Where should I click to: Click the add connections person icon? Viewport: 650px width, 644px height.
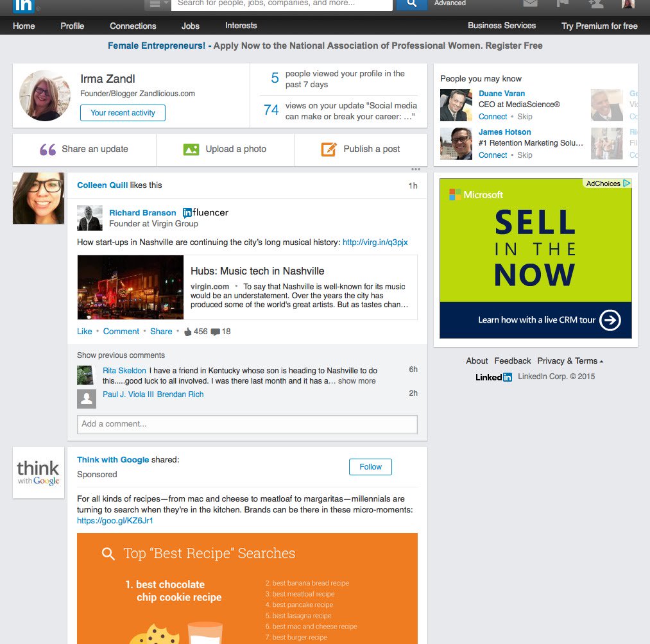[x=595, y=4]
